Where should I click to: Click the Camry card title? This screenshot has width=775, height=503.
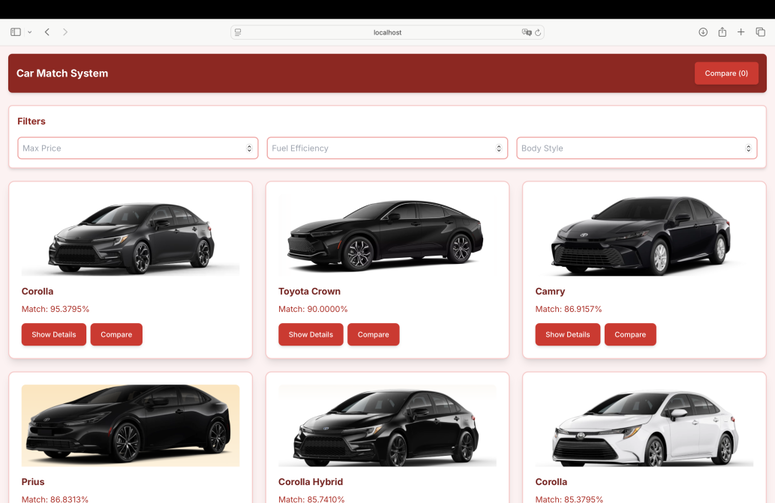coord(550,292)
